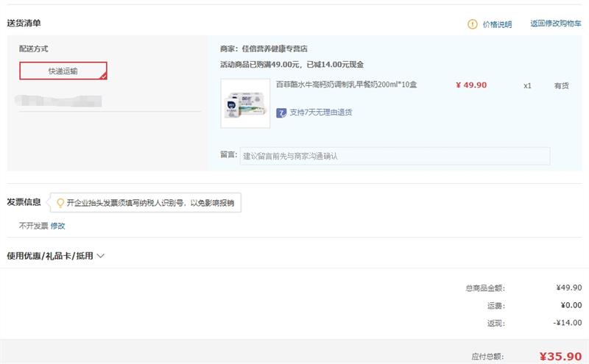This screenshot has height=364, width=589.
Task: Open 百菲酪水牛高钙奶 product title
Action: point(346,85)
